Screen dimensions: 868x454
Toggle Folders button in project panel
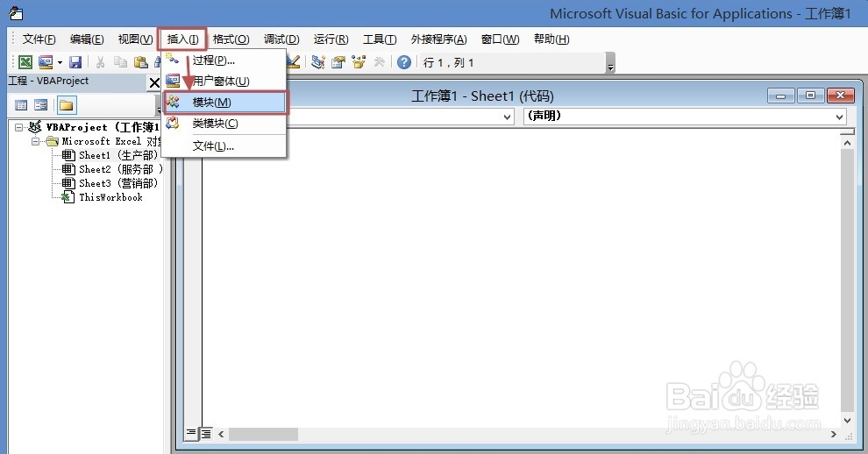[67, 105]
